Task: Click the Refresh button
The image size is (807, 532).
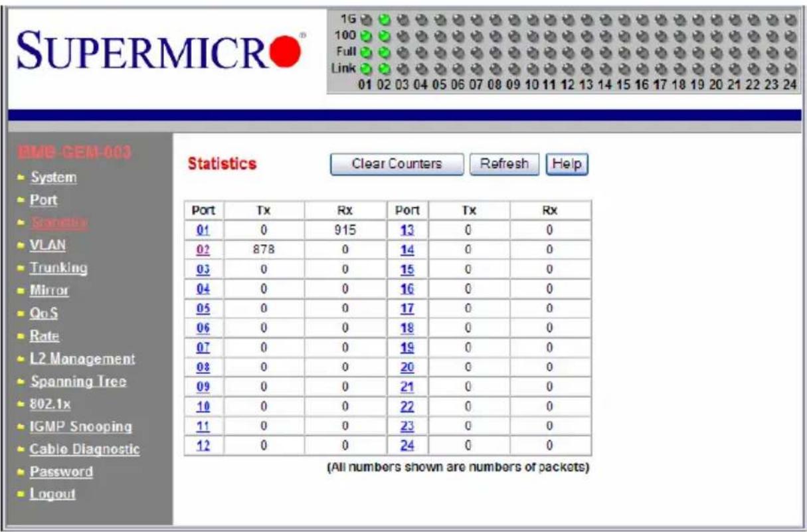Action: click(505, 164)
